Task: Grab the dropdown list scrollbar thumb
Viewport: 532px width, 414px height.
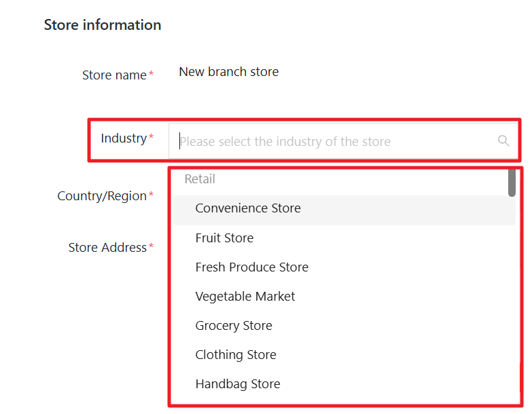Action: click(512, 183)
